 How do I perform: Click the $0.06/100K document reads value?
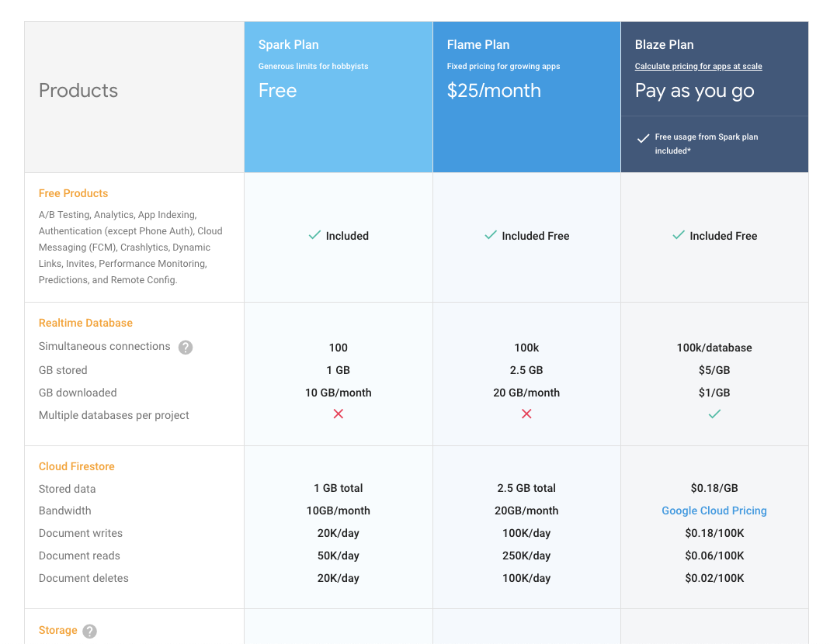click(714, 556)
